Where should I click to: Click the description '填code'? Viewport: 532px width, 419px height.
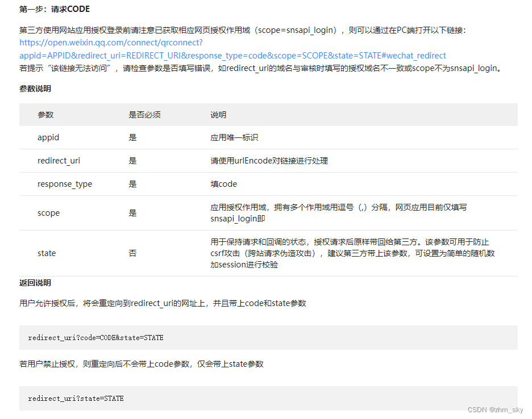[x=223, y=184]
